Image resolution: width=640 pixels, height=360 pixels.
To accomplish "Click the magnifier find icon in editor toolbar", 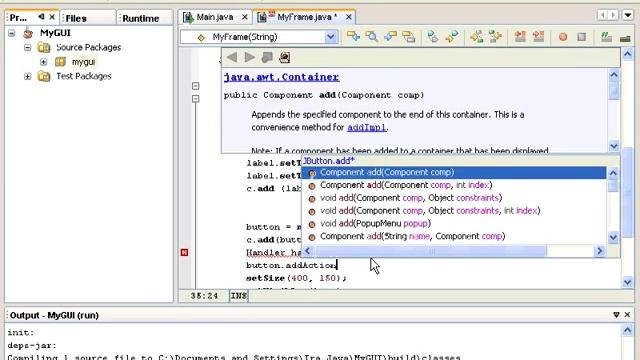I will pyautogui.click(x=371, y=37).
